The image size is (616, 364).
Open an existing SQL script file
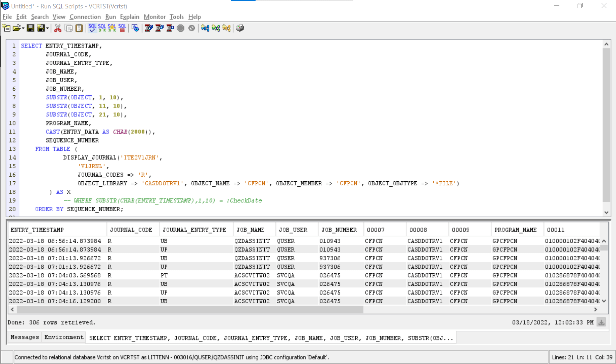16,28
